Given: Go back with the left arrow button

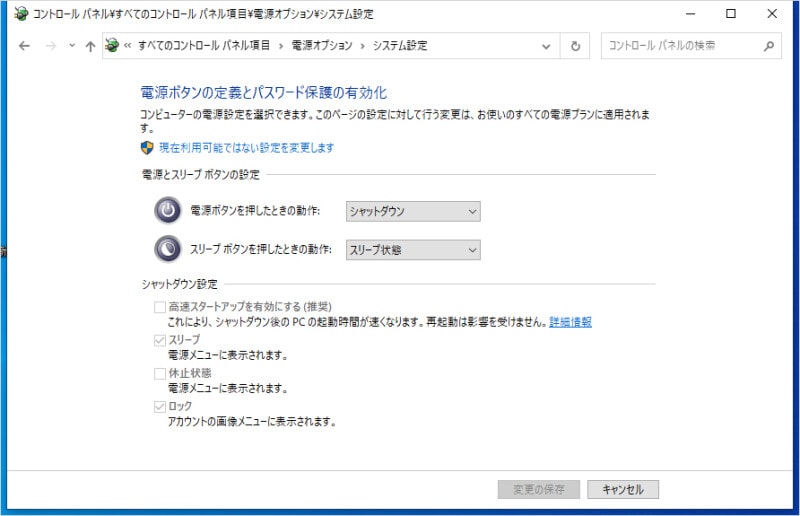Looking at the screenshot, I should pyautogui.click(x=24, y=46).
